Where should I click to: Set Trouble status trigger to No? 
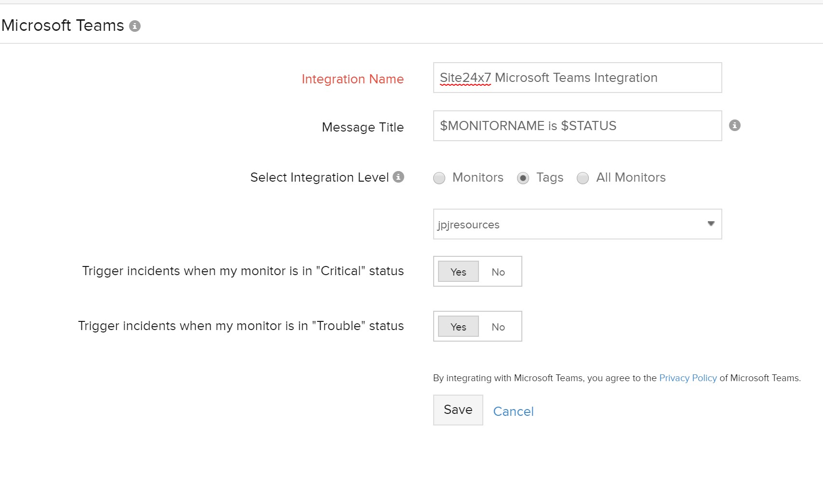(x=498, y=327)
